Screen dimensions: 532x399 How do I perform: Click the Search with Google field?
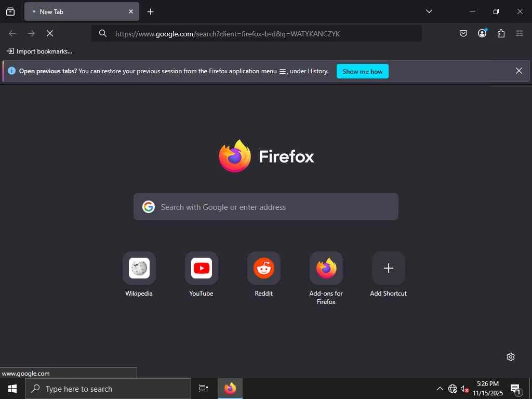tap(265, 207)
